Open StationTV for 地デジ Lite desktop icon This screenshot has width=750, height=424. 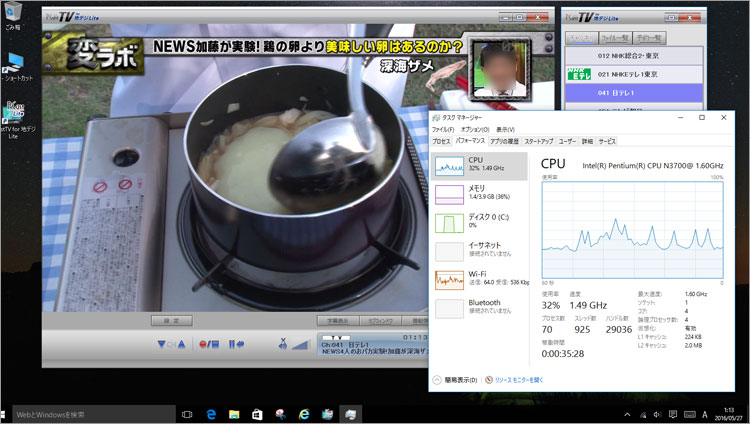pyautogui.click(x=16, y=120)
